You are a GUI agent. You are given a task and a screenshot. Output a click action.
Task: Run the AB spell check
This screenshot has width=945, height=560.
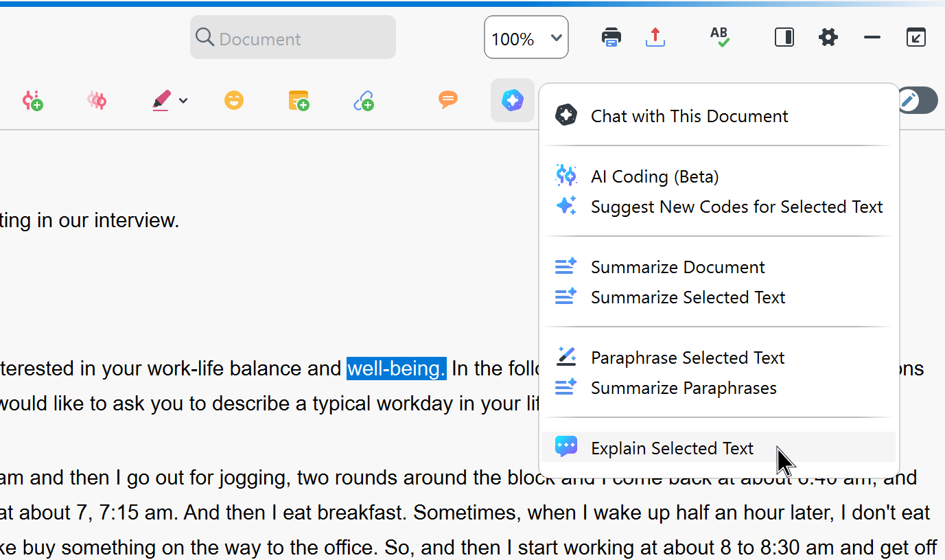719,37
